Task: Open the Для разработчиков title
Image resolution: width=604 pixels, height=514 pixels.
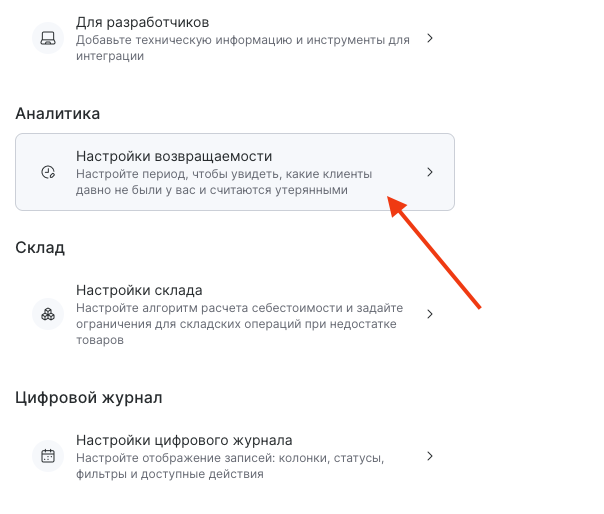Action: point(142,21)
